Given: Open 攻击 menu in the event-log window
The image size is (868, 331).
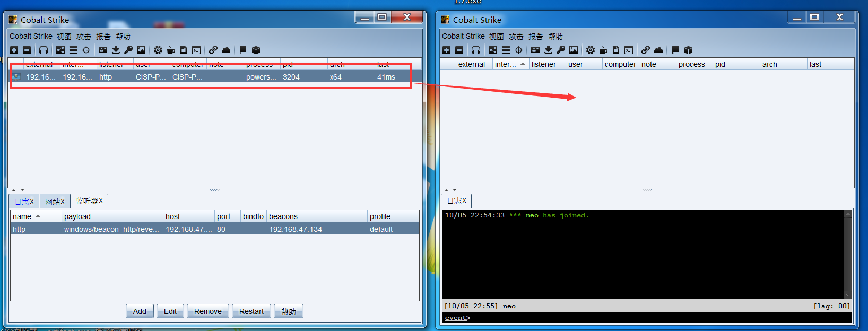Looking at the screenshot, I should click(516, 36).
